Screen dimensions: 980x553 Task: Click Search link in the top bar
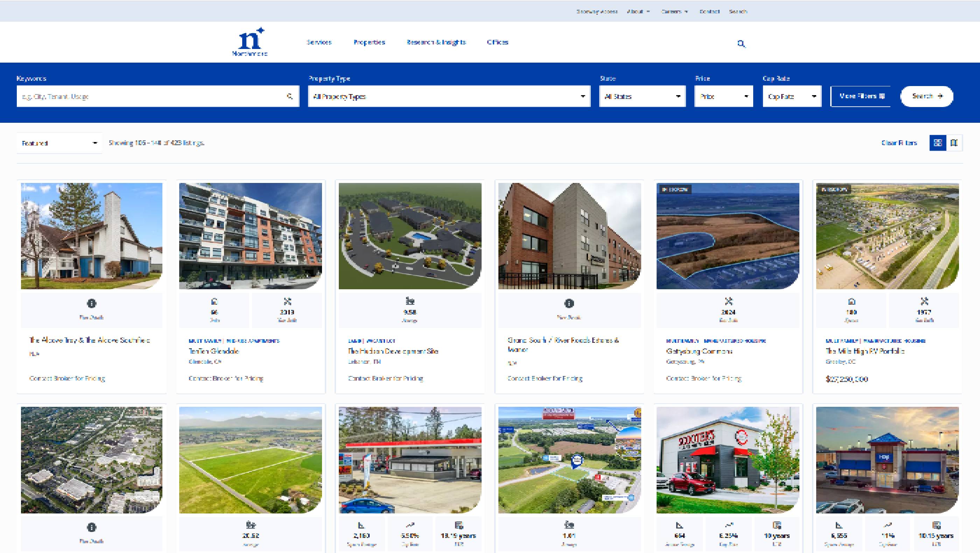tap(738, 12)
